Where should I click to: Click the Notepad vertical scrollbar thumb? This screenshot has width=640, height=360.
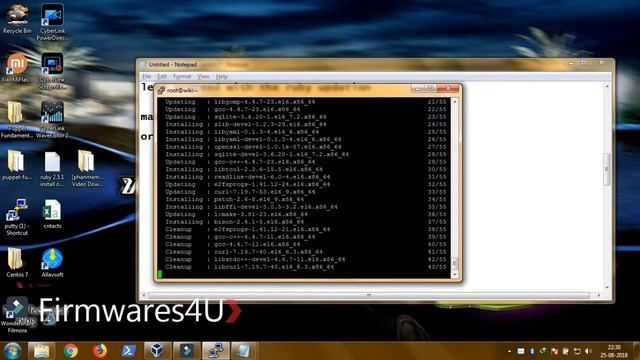click(x=607, y=169)
